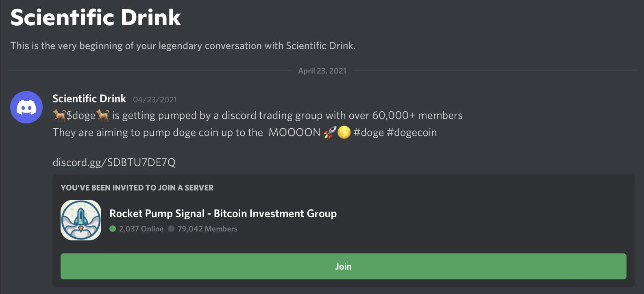Click the green online status dot
The image size is (644, 294).
coord(113,229)
